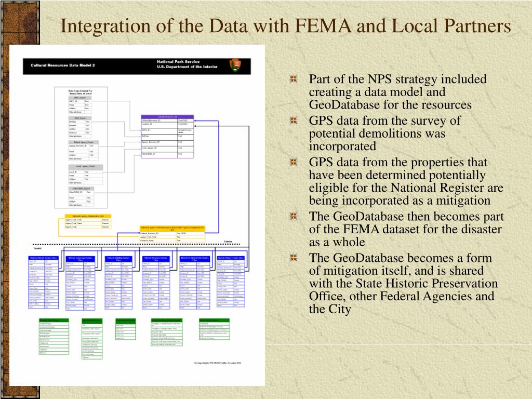Screen dimensions: 532x399
Task: Click the star bullet beside 'The GeoDatabase then becomes'
Action: 294,216
